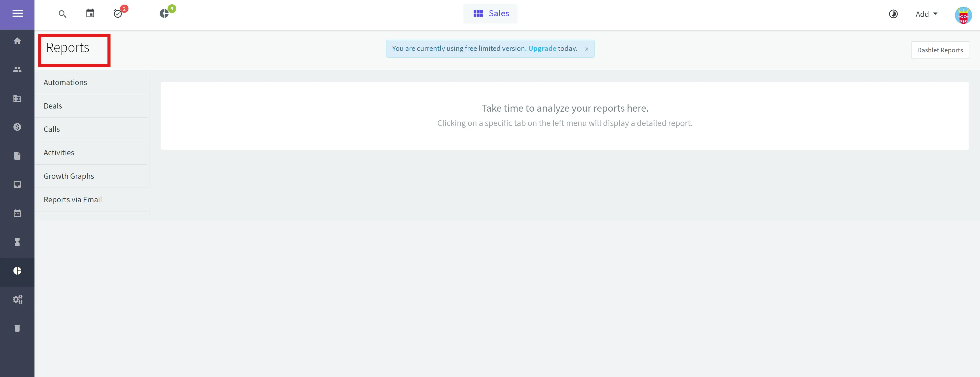Go to Home in the sidebar
This screenshot has width=980, height=377.
[x=17, y=41]
